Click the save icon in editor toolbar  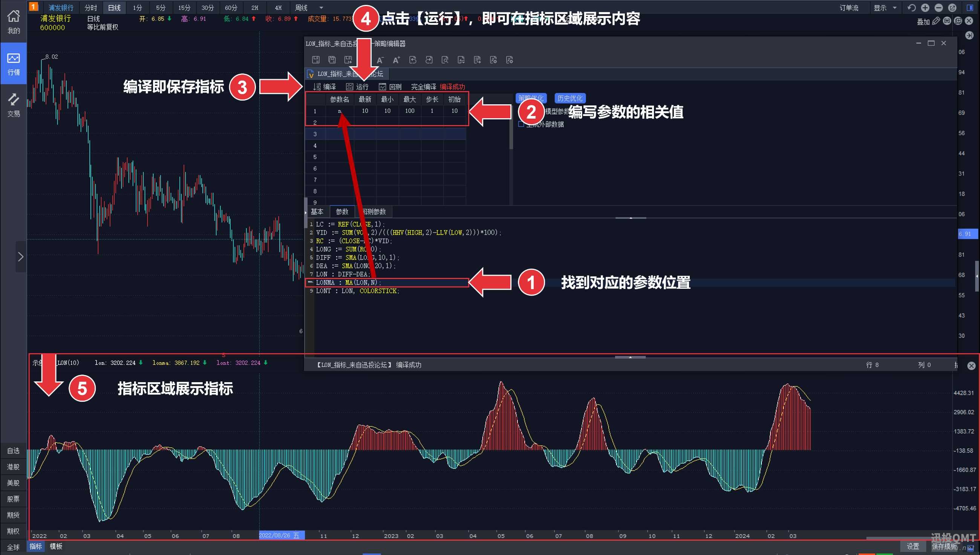click(316, 60)
